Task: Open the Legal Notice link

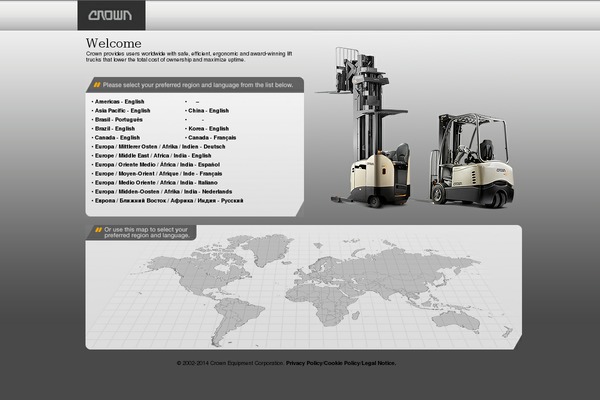Action: click(x=379, y=363)
